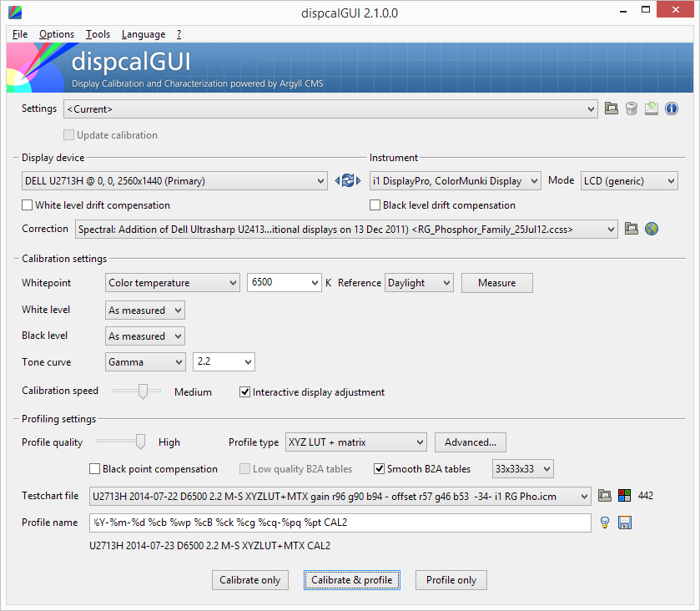Screen dimensions: 700x611
Task: Browse for a testchart file folder icon
Action: tap(604, 495)
